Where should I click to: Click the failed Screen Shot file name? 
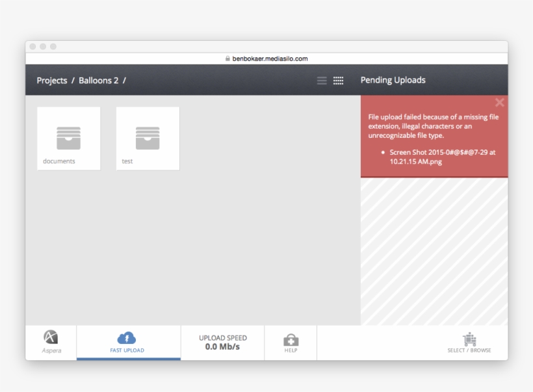pos(442,157)
